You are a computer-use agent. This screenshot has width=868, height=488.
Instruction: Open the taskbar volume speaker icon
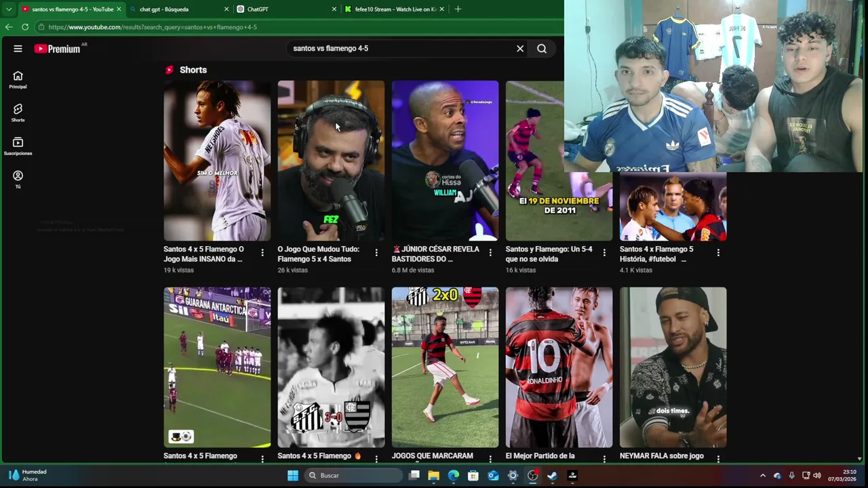[817, 476]
